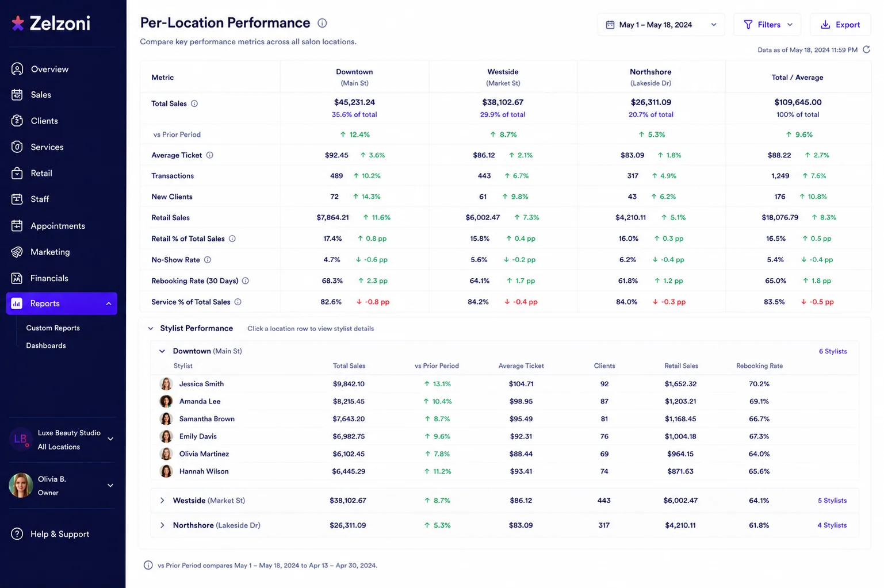Screen dimensions: 884x588
Task: Open the Filters dropdown chevron
Action: coord(790,25)
